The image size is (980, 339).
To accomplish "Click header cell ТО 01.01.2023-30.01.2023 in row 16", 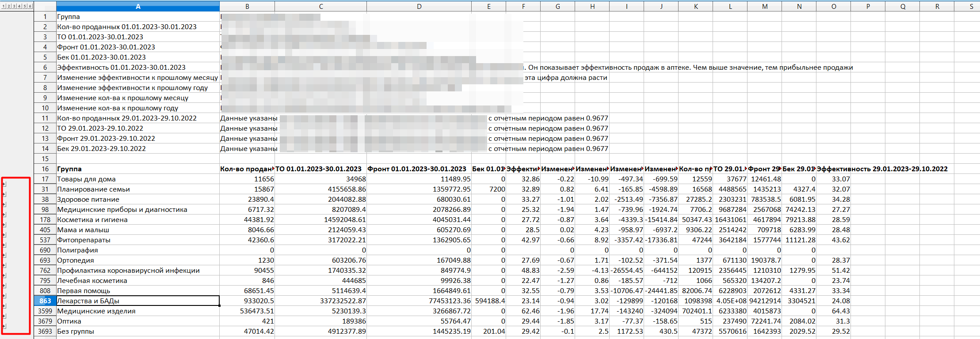I will point(320,169).
